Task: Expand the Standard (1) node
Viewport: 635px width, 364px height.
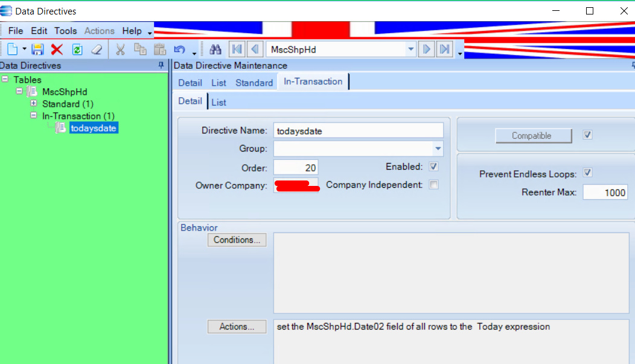Action: [34, 103]
